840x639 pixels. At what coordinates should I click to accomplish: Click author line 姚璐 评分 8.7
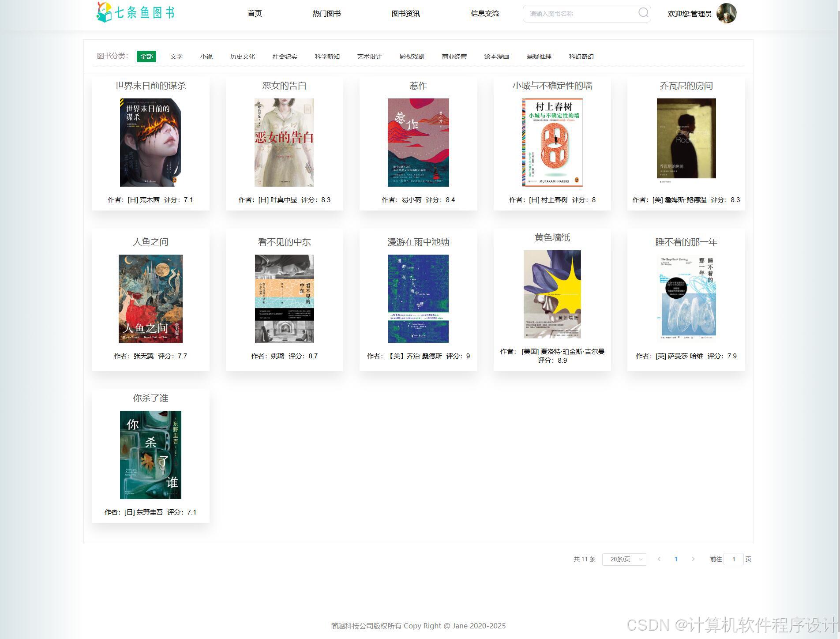click(284, 356)
